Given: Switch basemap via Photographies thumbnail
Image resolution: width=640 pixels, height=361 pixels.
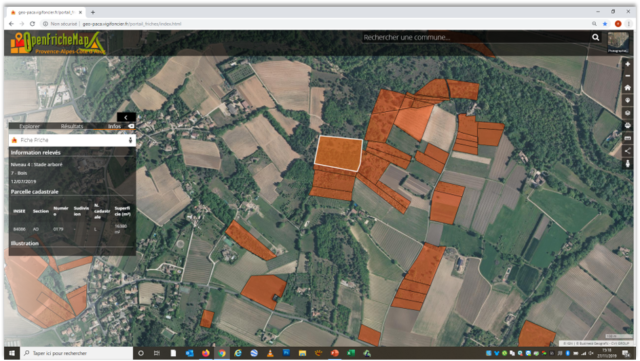Looking at the screenshot, I should pyautogui.click(x=618, y=43).
